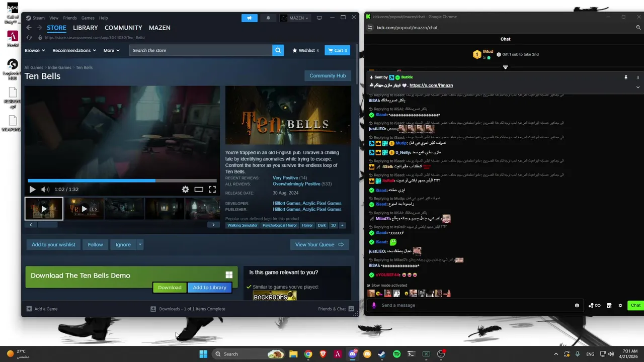Image resolution: width=644 pixels, height=362 pixels.
Task: Open dropdown arrow next to Ignore button
Action: coord(140,245)
